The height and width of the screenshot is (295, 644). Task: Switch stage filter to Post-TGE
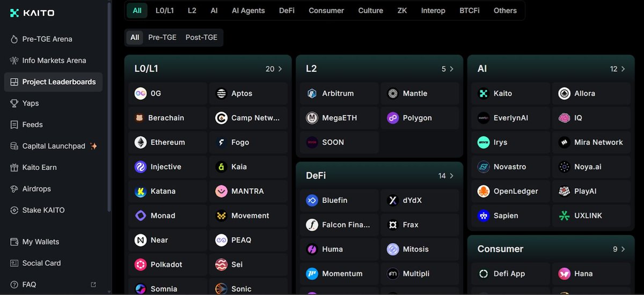201,38
